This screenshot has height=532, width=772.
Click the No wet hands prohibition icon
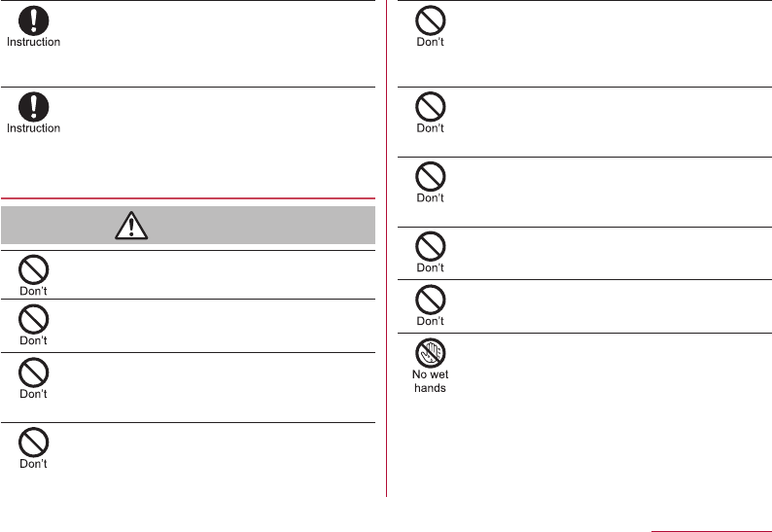431,353
